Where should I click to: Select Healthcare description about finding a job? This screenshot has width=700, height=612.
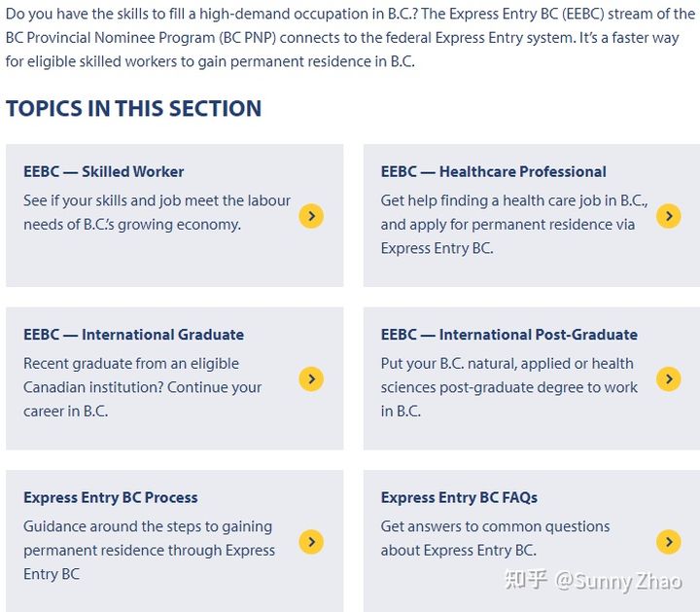tap(513, 224)
